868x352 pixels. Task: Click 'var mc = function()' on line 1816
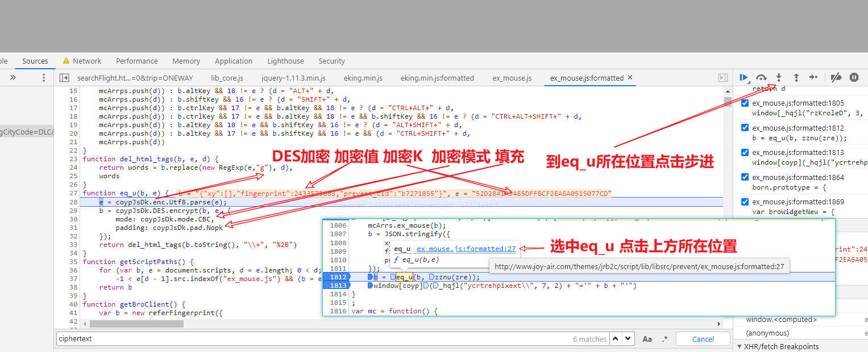(393, 311)
